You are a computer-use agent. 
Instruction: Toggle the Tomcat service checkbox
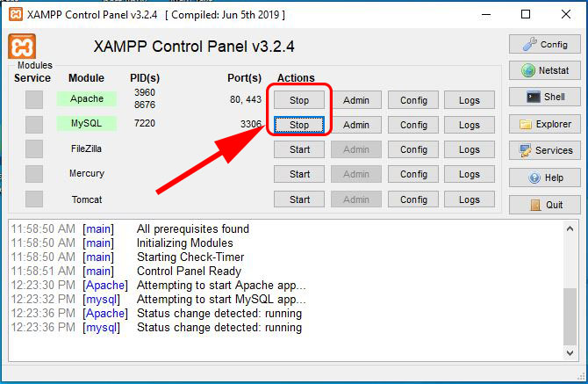point(34,199)
